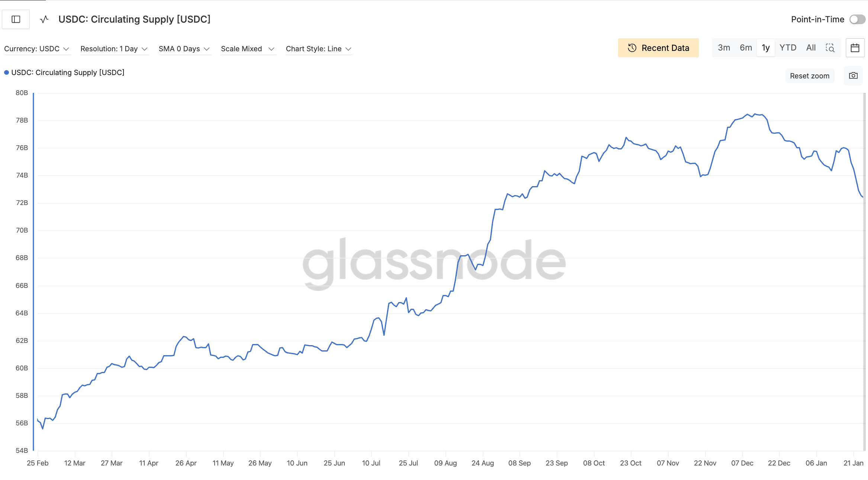Open the Currency: USDC dropdown

pyautogui.click(x=36, y=49)
